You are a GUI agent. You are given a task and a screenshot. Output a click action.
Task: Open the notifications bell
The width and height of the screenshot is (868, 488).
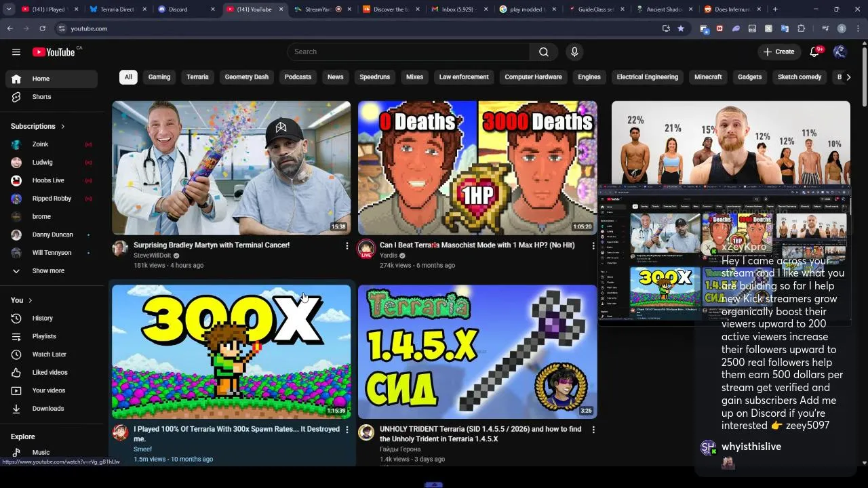point(815,52)
